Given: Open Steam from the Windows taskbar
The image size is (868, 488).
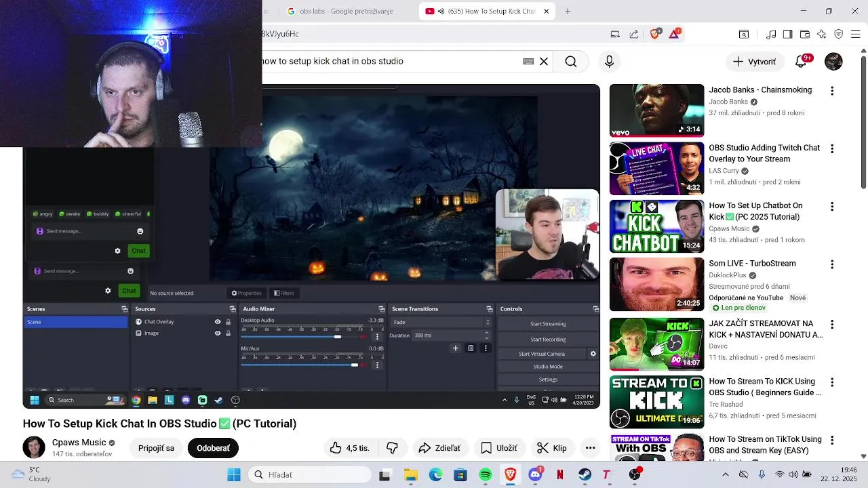Looking at the screenshot, I should pos(585,475).
